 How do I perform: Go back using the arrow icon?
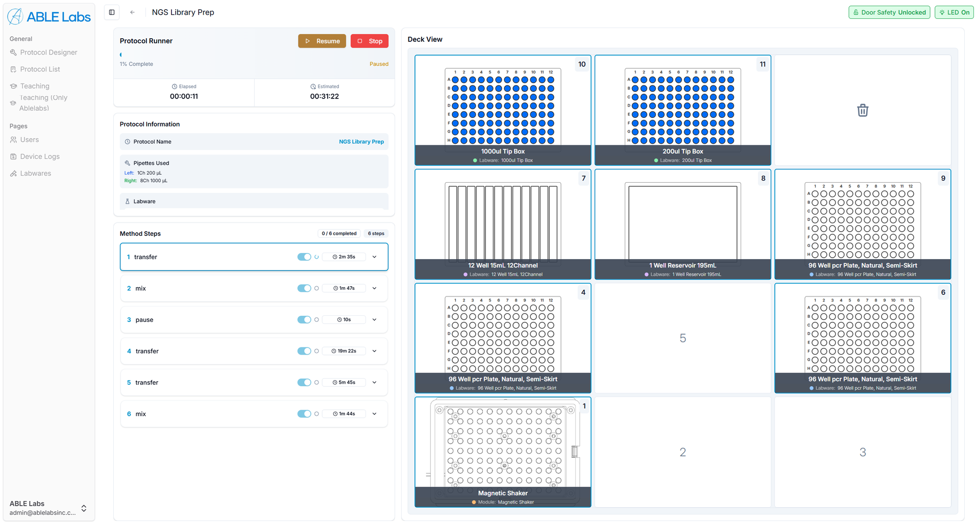(x=132, y=12)
